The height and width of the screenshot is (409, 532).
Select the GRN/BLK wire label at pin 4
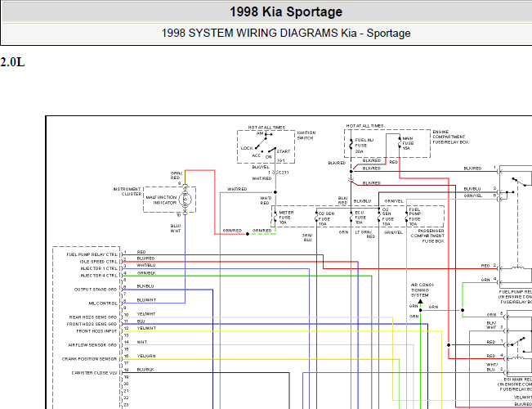click(x=146, y=273)
